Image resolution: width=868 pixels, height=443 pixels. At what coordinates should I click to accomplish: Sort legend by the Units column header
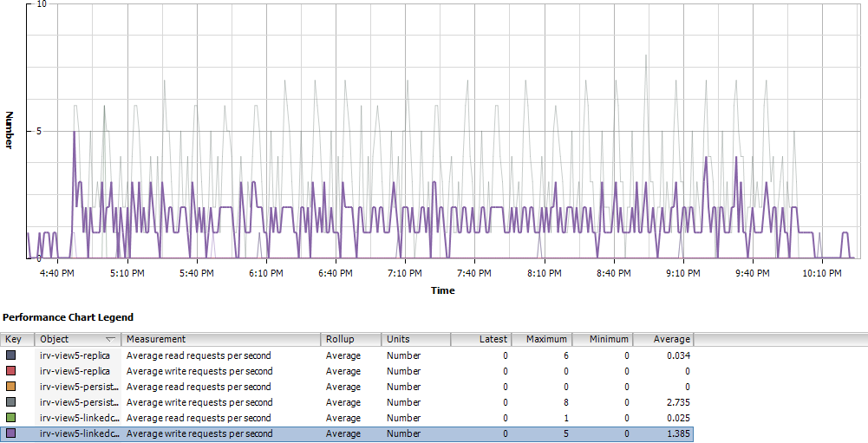coord(415,339)
